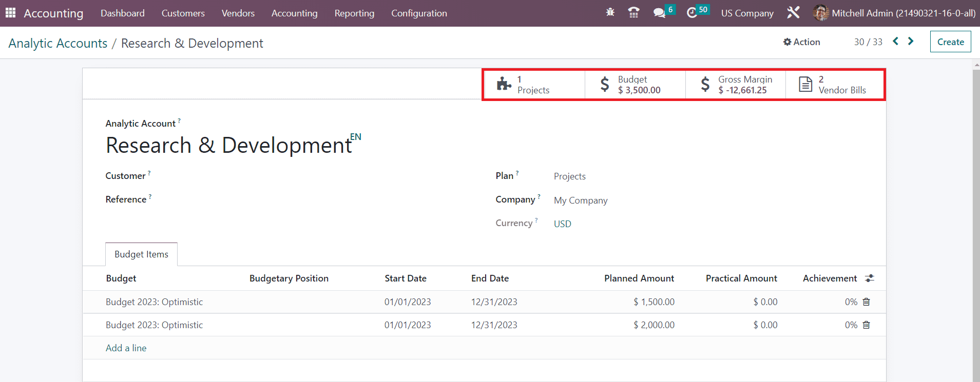Delete the $2,000.00 budget line
Screen dimensions: 980x382
(x=866, y=325)
